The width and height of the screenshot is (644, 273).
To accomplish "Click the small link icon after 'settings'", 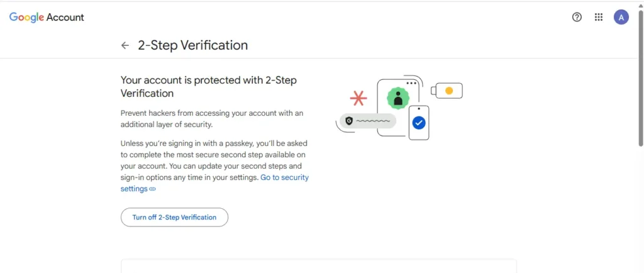I will pos(152,189).
